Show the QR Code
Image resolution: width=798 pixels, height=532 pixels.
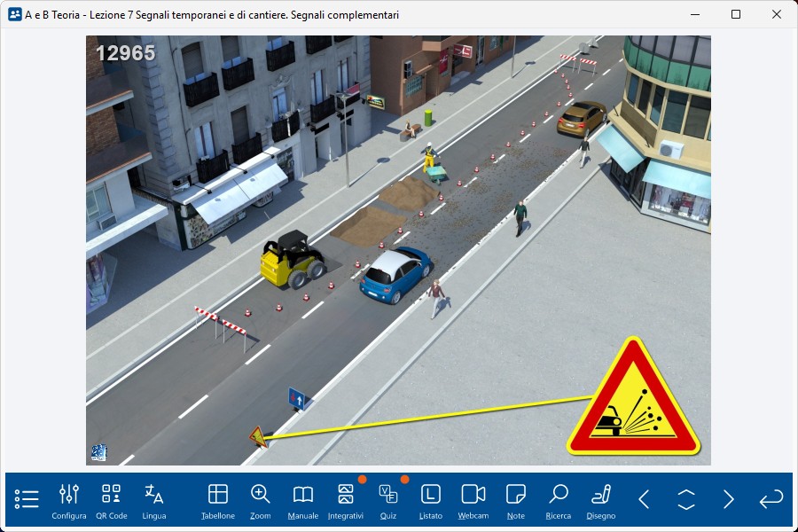coord(112,500)
